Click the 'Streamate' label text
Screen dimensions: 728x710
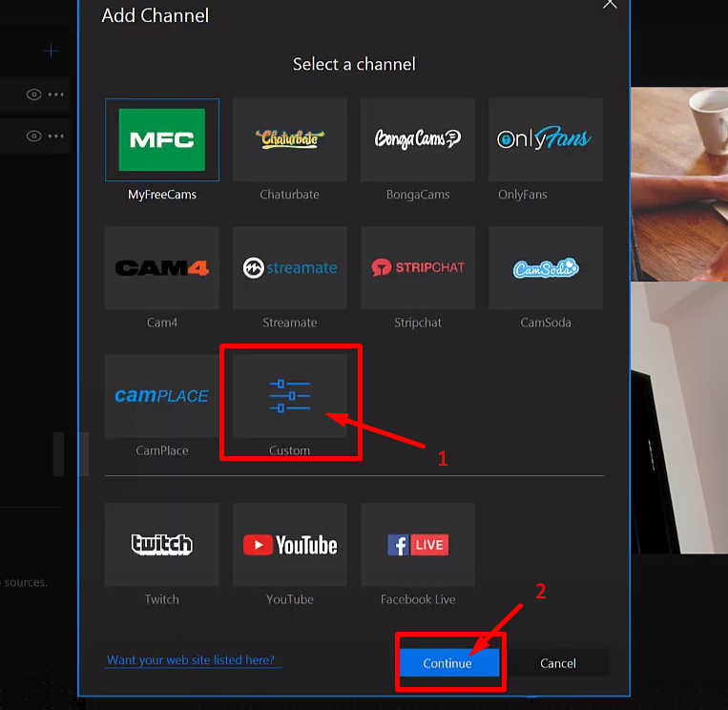[290, 323]
